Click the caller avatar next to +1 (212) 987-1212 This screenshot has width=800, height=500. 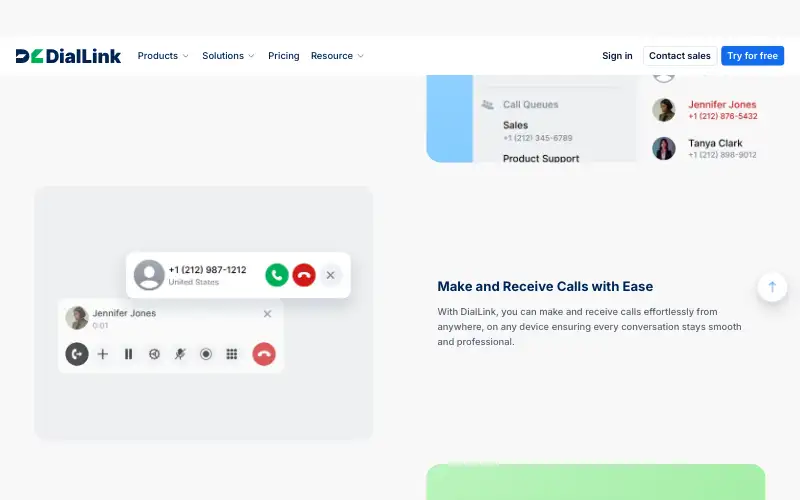149,275
